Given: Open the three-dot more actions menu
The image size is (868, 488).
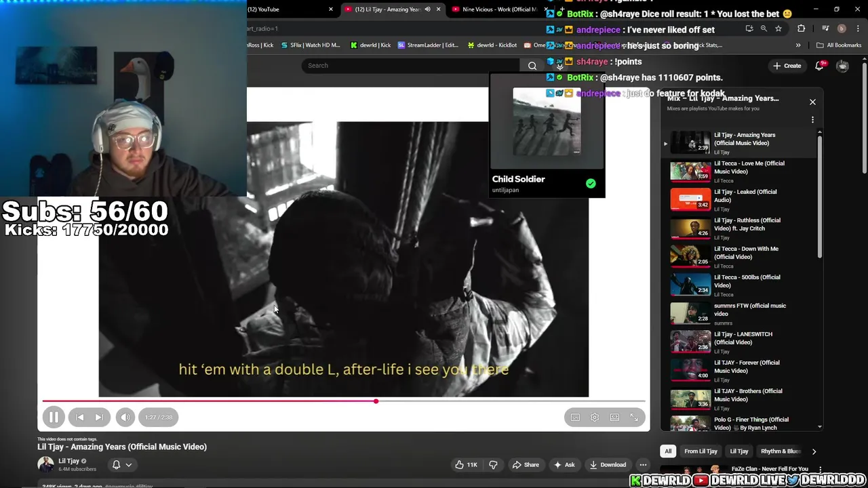Looking at the screenshot, I should (x=643, y=465).
